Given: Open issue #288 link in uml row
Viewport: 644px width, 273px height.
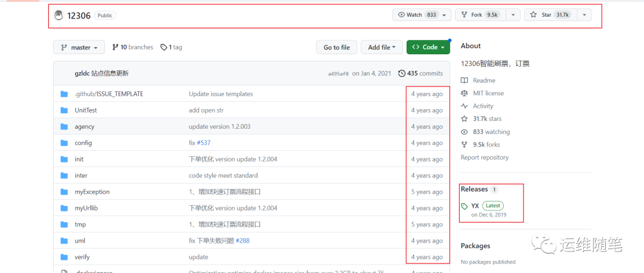Looking at the screenshot, I should 242,241.
